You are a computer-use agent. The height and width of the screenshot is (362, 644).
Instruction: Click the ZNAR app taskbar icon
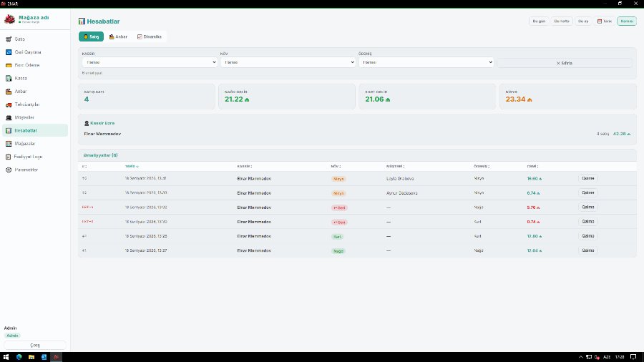[x=57, y=357]
